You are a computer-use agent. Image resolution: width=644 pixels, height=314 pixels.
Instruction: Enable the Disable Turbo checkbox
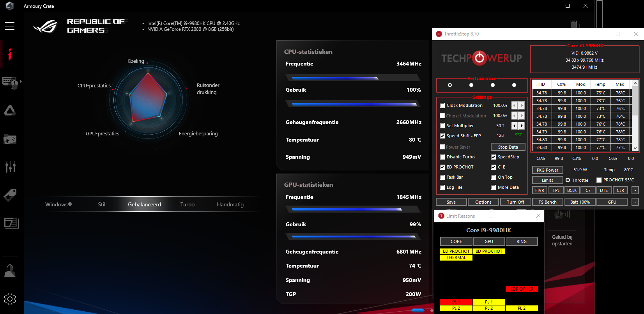[x=442, y=157]
